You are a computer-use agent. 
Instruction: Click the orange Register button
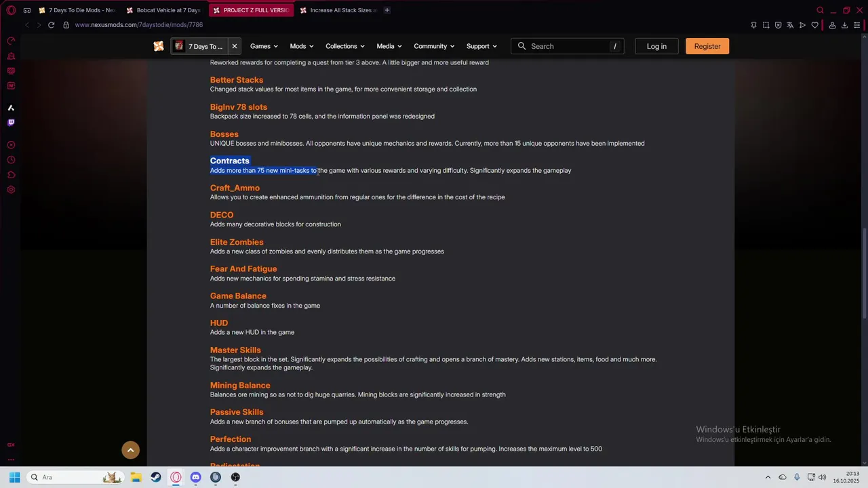pyautogui.click(x=707, y=46)
